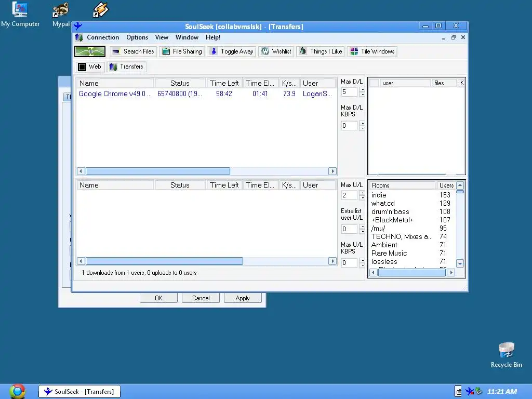
Task: Click the Max D/L input field
Action: [349, 92]
